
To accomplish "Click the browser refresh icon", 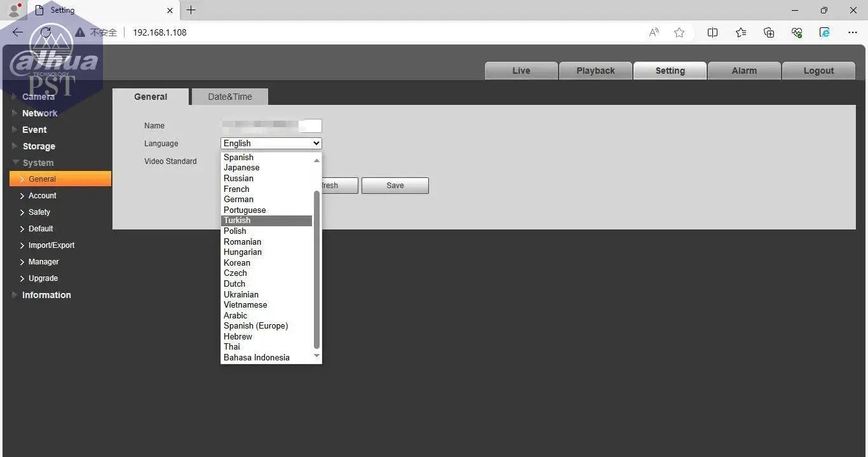I will [45, 32].
